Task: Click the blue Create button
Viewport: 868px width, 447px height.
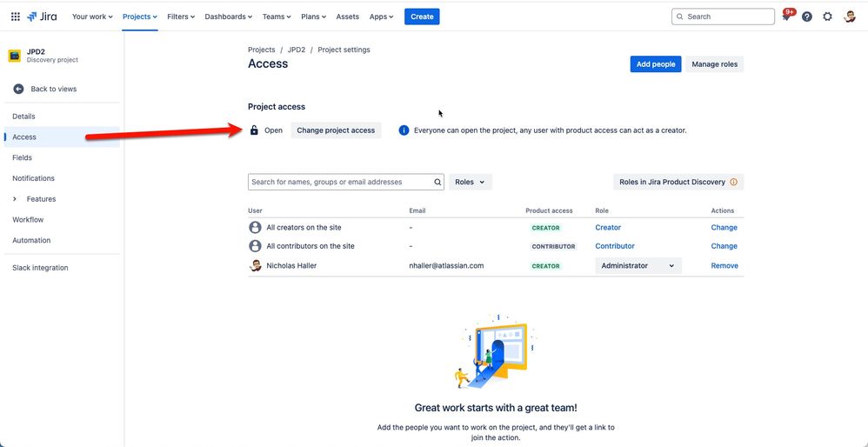Action: tap(422, 17)
